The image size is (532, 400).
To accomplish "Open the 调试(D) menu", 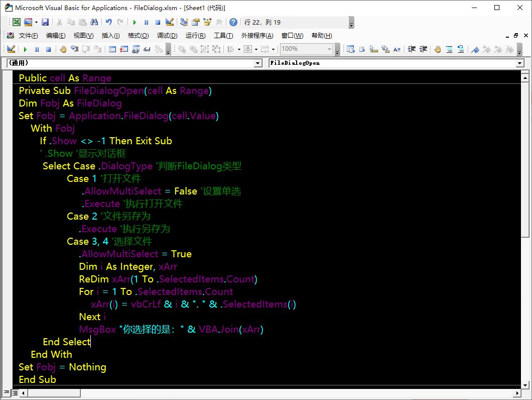I will coord(167,36).
